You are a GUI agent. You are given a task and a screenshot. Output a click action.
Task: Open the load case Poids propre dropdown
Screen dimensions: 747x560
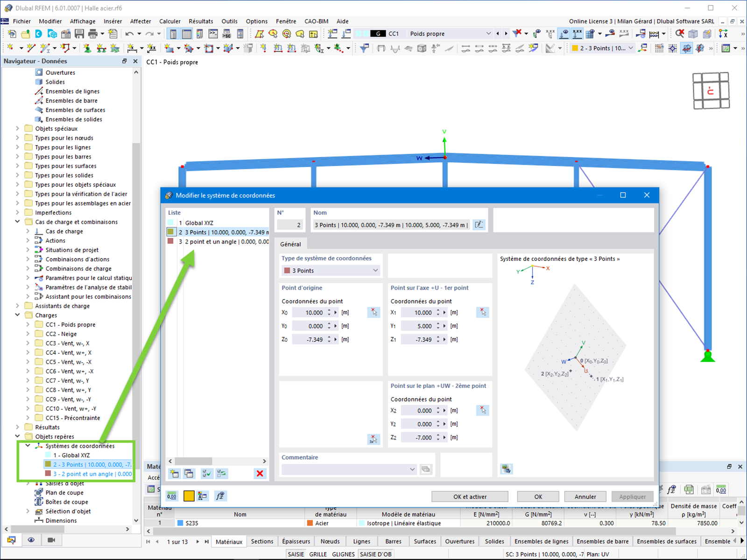[488, 34]
